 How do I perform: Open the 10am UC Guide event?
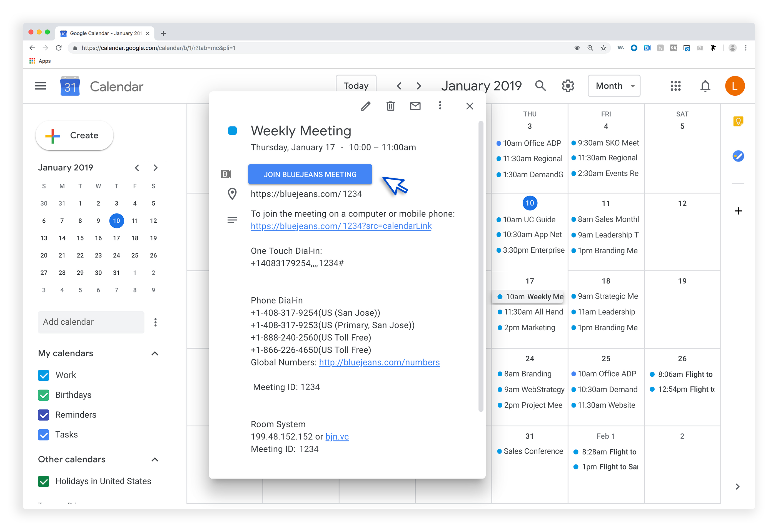click(x=526, y=220)
